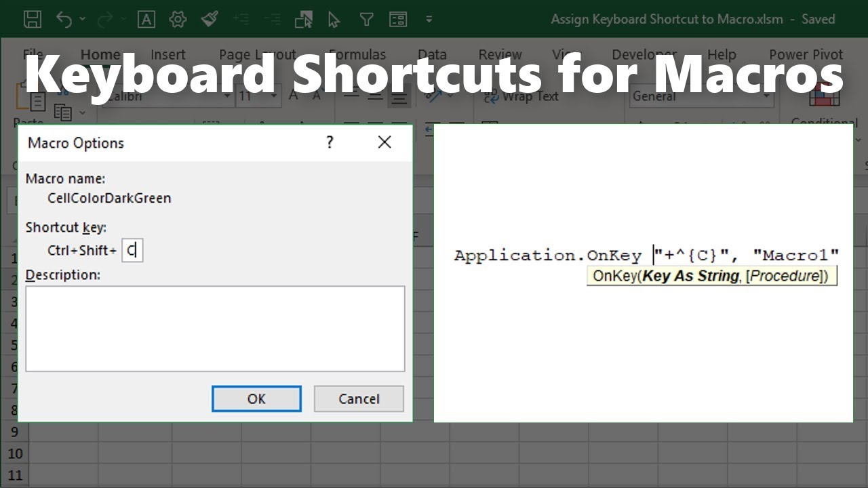The width and height of the screenshot is (868, 488).
Task: Choose the pointer select objects icon
Action: click(334, 20)
